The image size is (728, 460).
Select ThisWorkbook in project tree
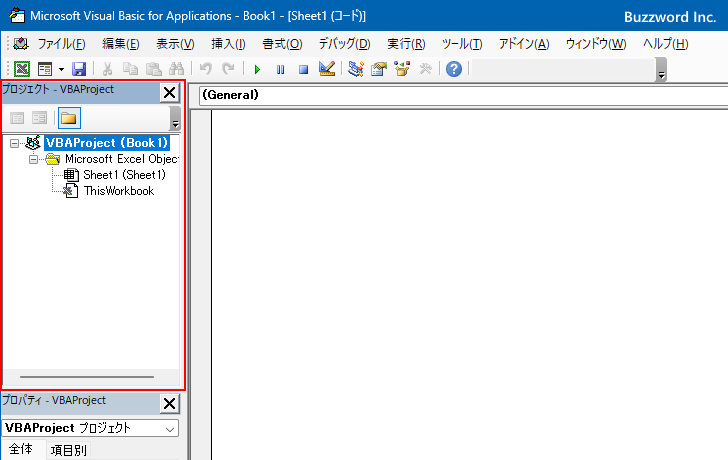pos(119,191)
